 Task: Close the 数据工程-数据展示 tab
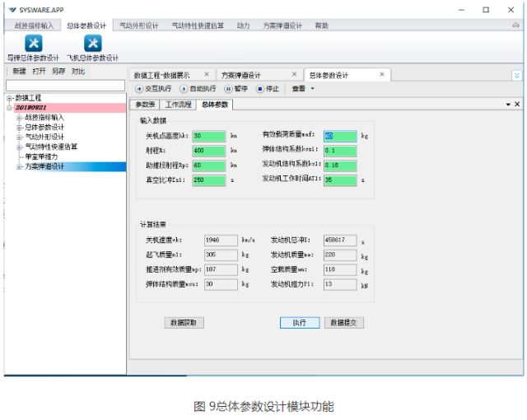tap(207, 74)
